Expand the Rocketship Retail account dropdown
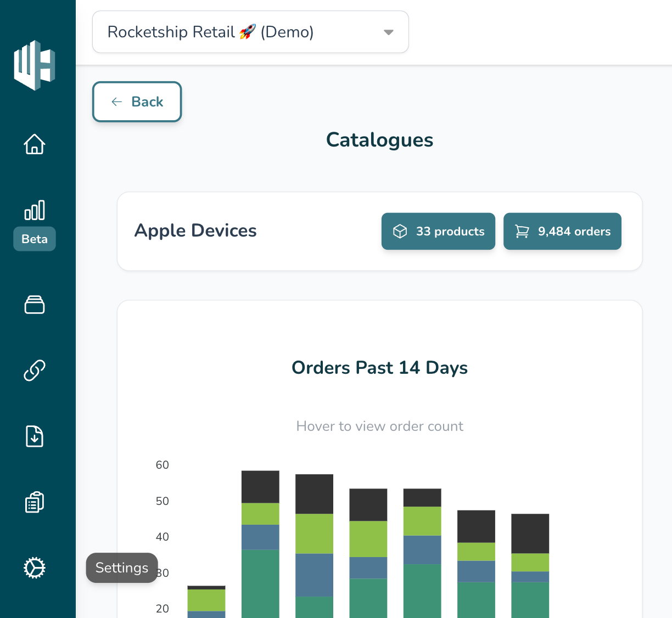This screenshot has width=672, height=618. (x=250, y=32)
